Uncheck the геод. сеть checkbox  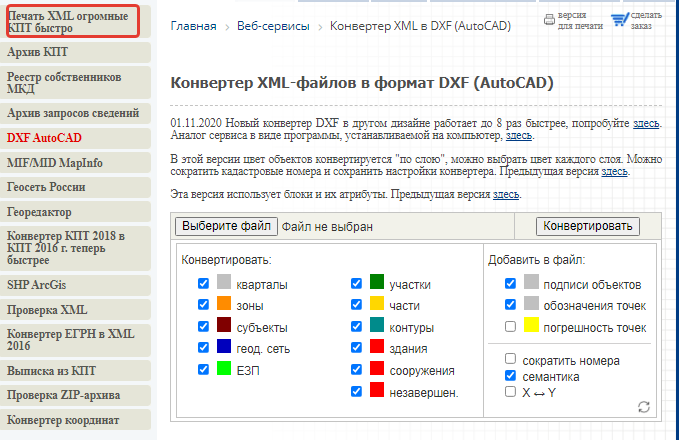pos(203,347)
